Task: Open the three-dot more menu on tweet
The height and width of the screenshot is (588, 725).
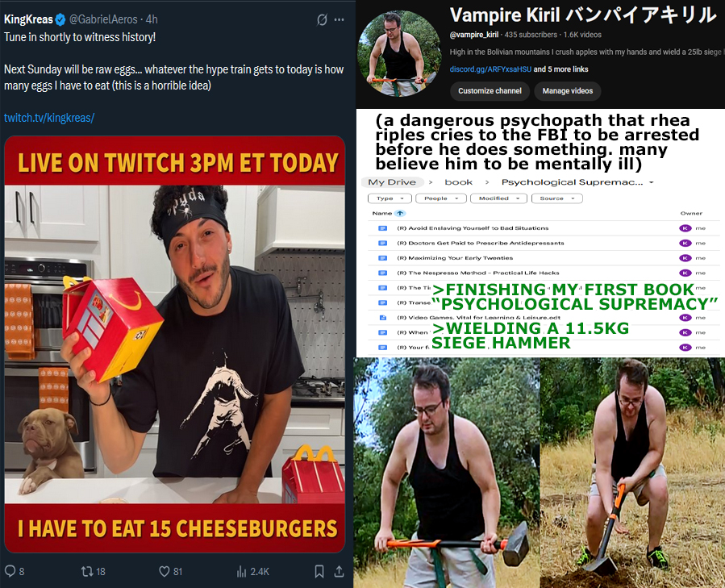Action: 340,20
